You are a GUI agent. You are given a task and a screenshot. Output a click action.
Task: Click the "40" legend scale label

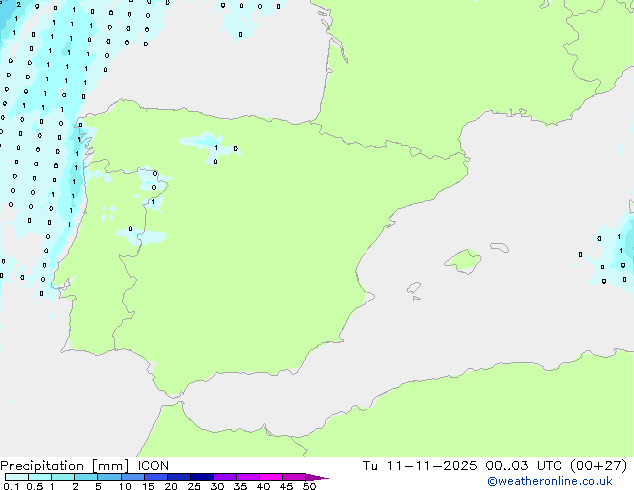point(263,486)
